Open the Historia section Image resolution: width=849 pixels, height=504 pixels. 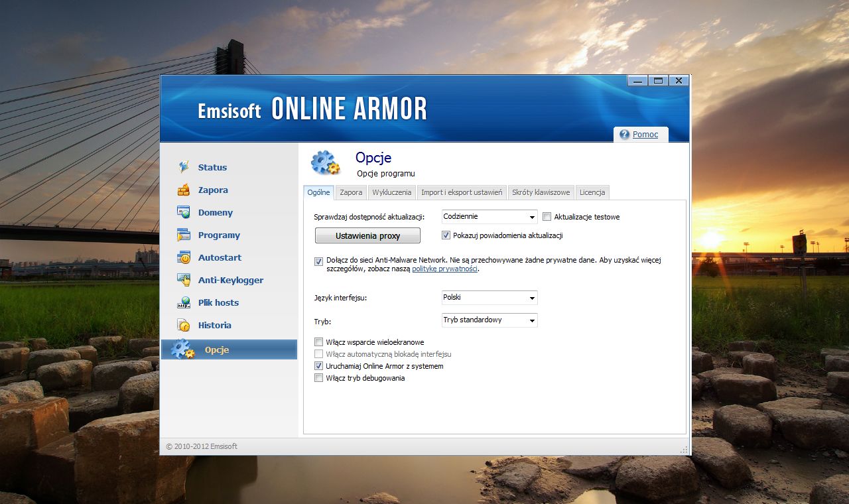[215, 325]
